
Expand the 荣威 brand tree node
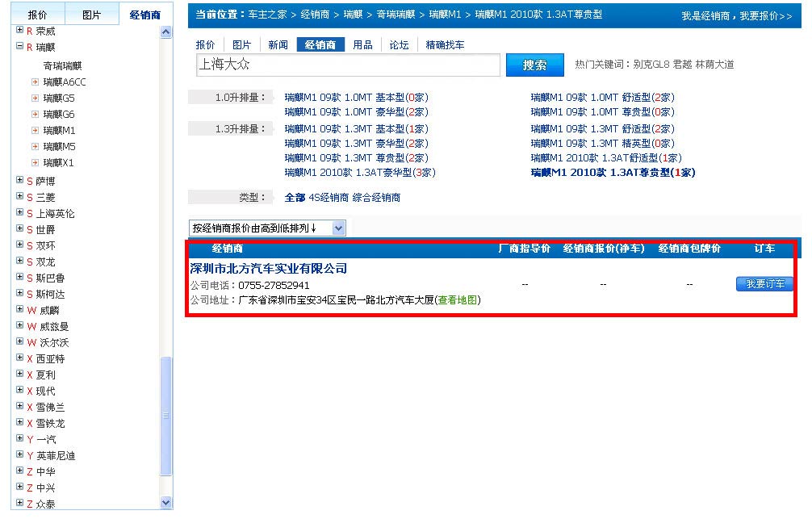(19, 30)
